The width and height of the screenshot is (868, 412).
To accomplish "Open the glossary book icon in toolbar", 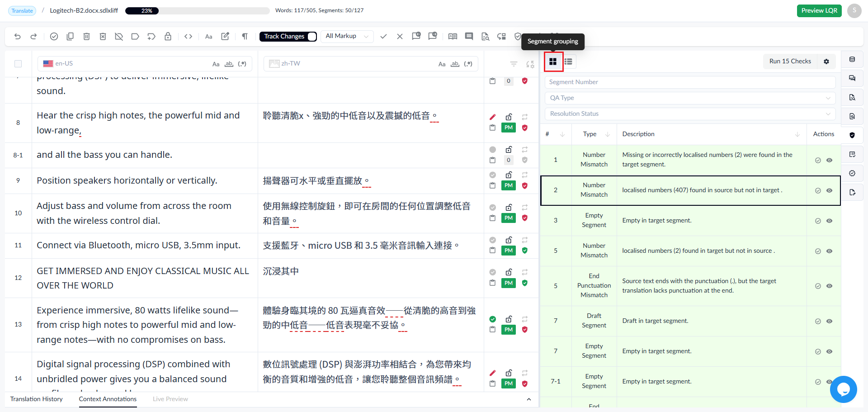I will 453,36.
